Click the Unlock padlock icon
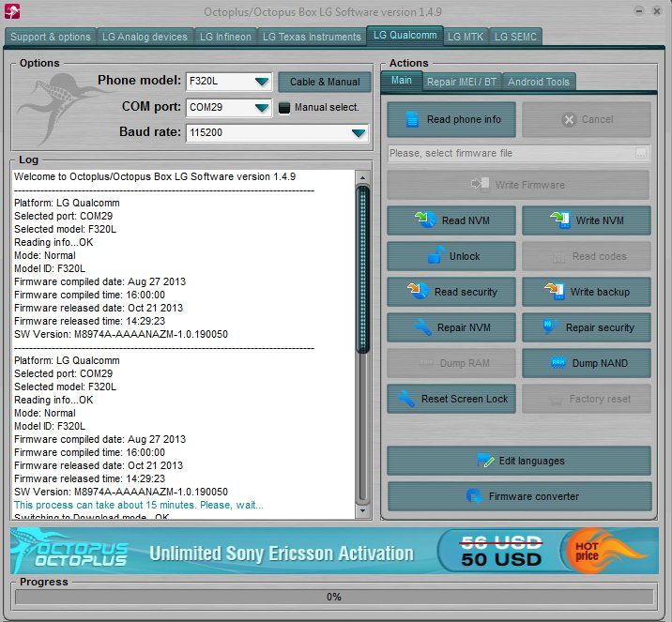This screenshot has height=622, width=672. pyautogui.click(x=435, y=255)
